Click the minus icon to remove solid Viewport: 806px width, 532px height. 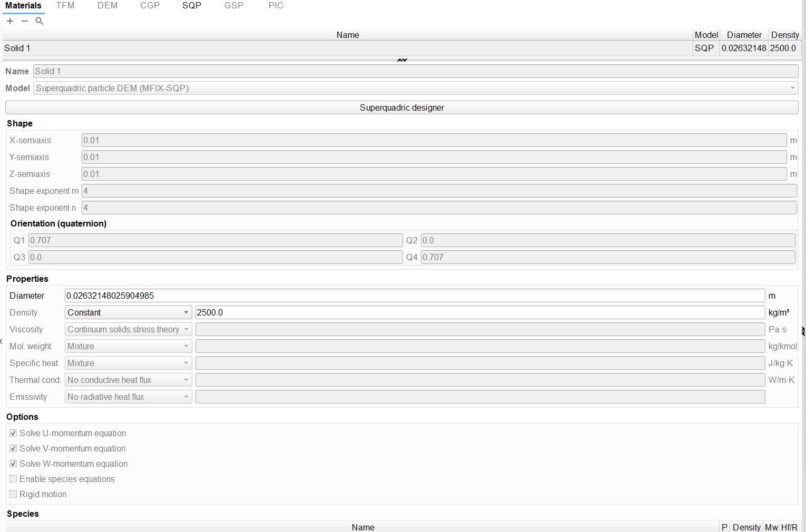25,21
